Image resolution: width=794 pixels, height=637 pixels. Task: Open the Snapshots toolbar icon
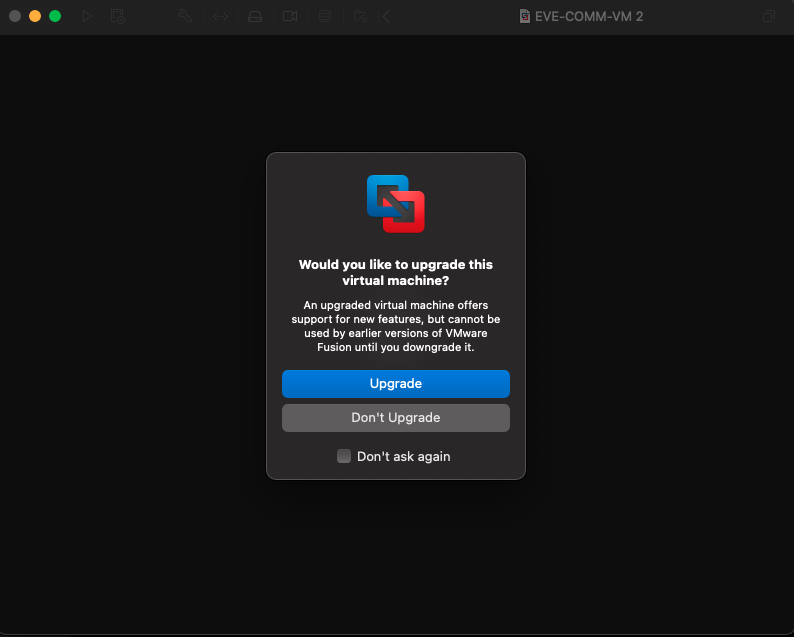point(117,16)
